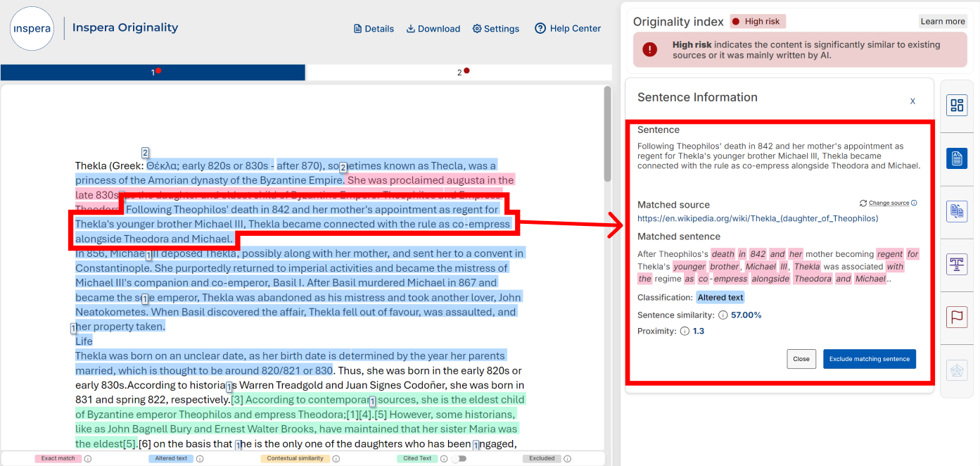Click the Close button in Sentence Information
This screenshot has height=466, width=980.
pyautogui.click(x=801, y=359)
